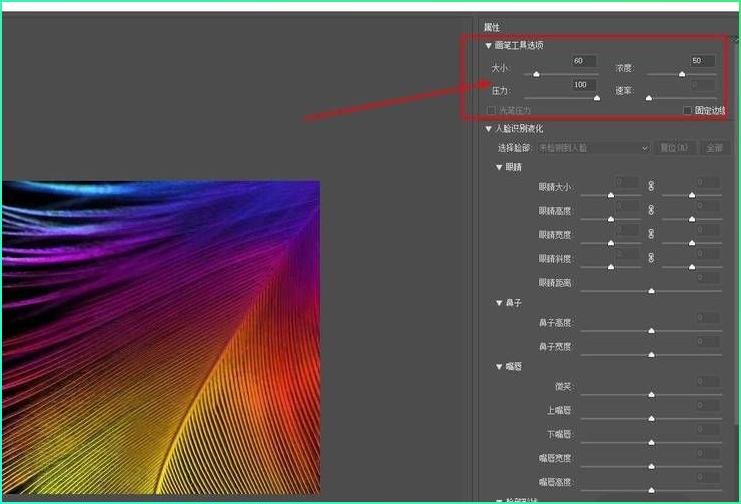Collapse the 嘴唇 subsection
The height and width of the screenshot is (504, 741).
click(499, 366)
